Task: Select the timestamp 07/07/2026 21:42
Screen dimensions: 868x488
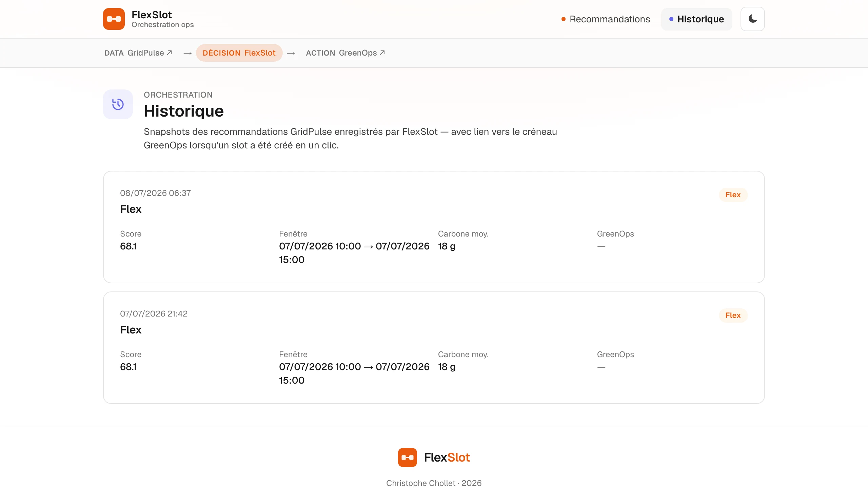Action: pyautogui.click(x=154, y=314)
